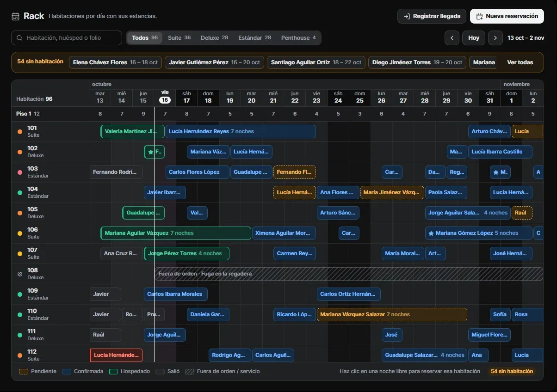Select the vie 16 day column header
This screenshot has width=557, height=392.
click(165, 97)
